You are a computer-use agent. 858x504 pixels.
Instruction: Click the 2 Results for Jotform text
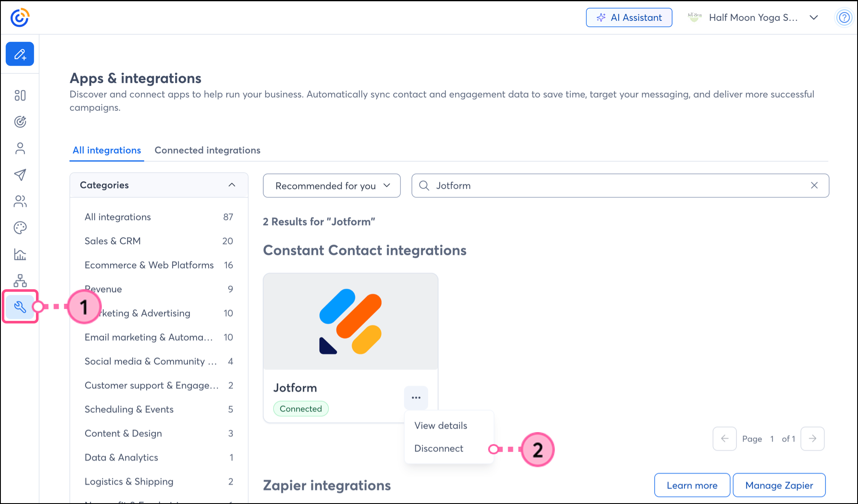point(319,222)
